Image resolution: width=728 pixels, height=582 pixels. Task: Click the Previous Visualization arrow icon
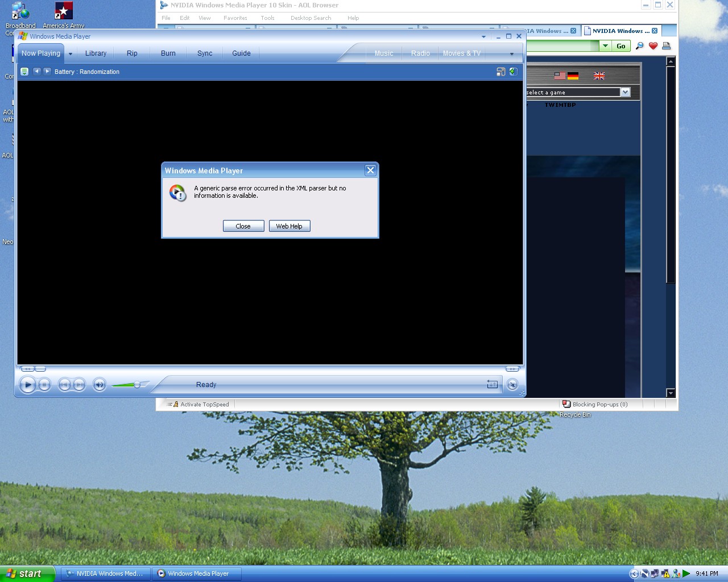pyautogui.click(x=37, y=72)
